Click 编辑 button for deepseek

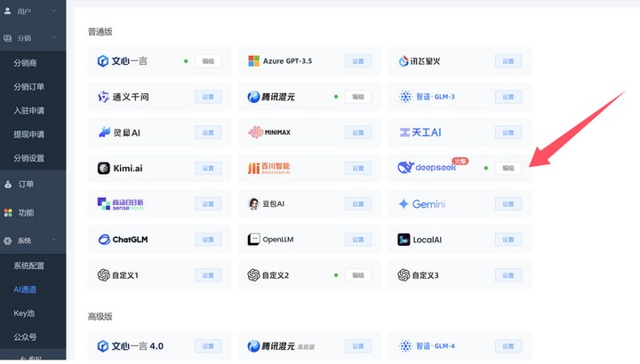508,168
